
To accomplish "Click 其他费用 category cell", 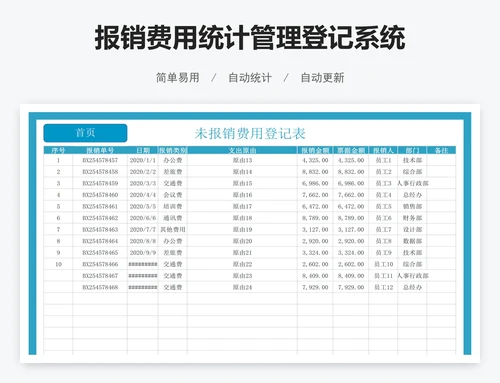I will tap(173, 230).
